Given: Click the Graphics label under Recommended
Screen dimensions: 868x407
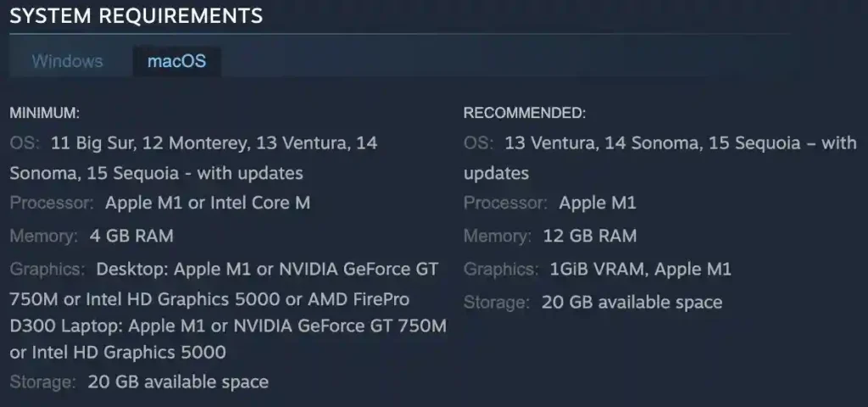Looking at the screenshot, I should click(x=501, y=270).
